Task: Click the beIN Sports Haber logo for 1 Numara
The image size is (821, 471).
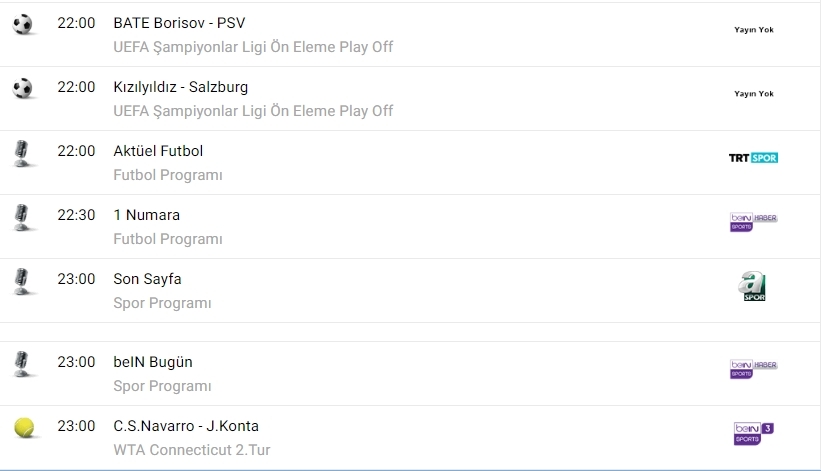Action: (753, 222)
